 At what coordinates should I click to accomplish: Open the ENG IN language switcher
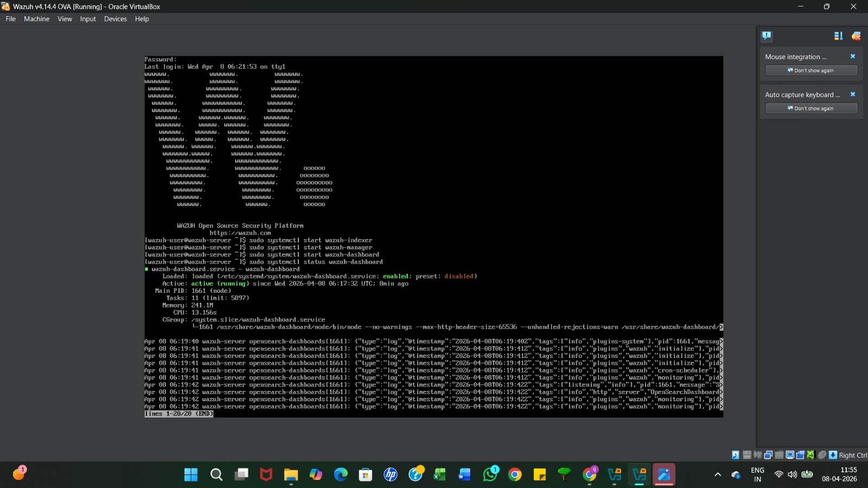point(757,474)
